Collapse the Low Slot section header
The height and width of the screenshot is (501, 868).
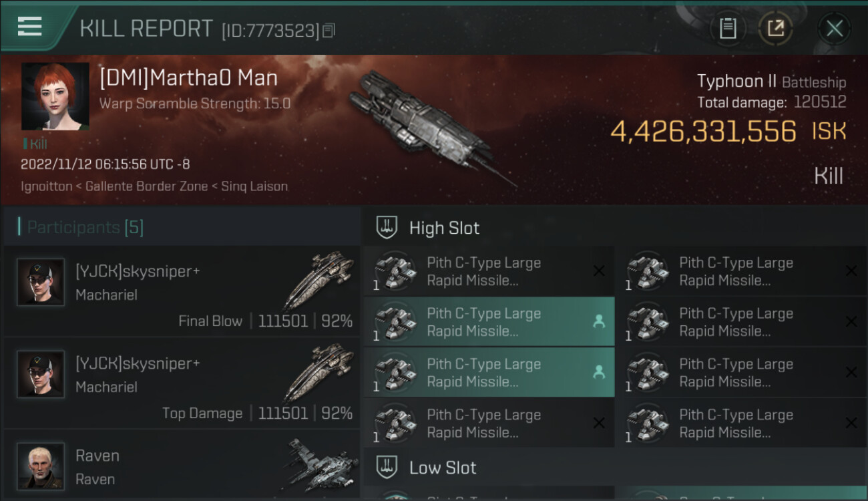443,468
